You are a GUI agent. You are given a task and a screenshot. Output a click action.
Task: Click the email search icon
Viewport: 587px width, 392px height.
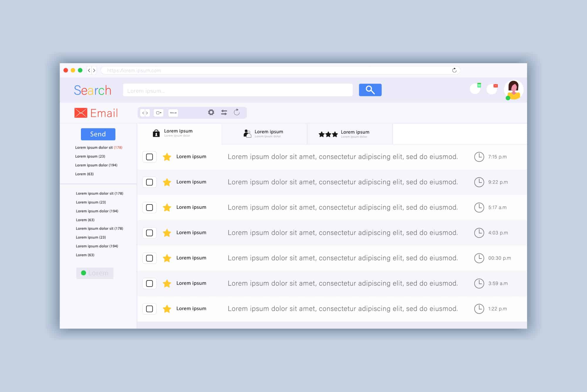tap(370, 90)
